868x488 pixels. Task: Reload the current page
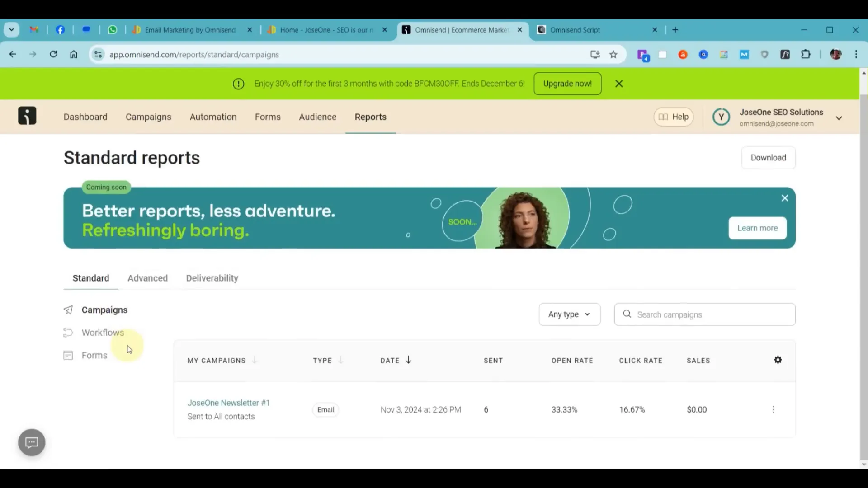[x=53, y=54]
